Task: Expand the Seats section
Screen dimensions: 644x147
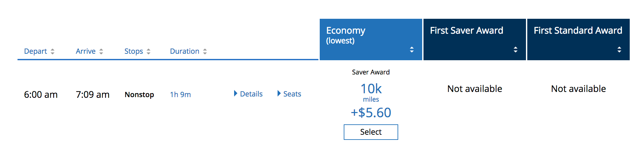Action: [289, 94]
